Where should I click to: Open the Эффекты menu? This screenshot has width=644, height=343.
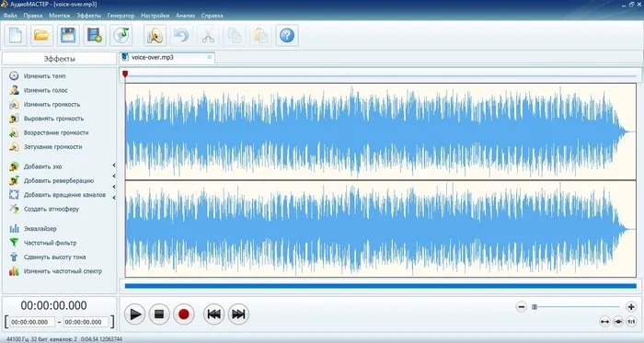tap(88, 16)
